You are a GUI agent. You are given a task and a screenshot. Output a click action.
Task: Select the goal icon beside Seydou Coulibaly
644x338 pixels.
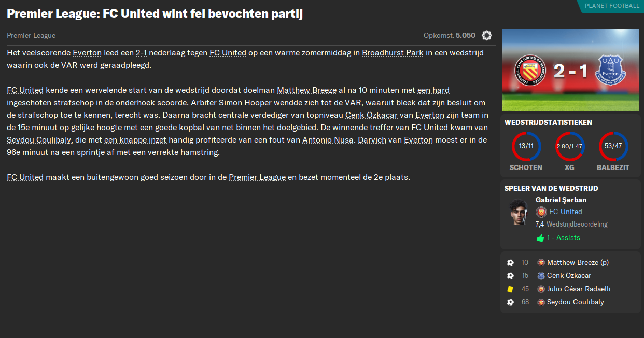click(x=510, y=302)
